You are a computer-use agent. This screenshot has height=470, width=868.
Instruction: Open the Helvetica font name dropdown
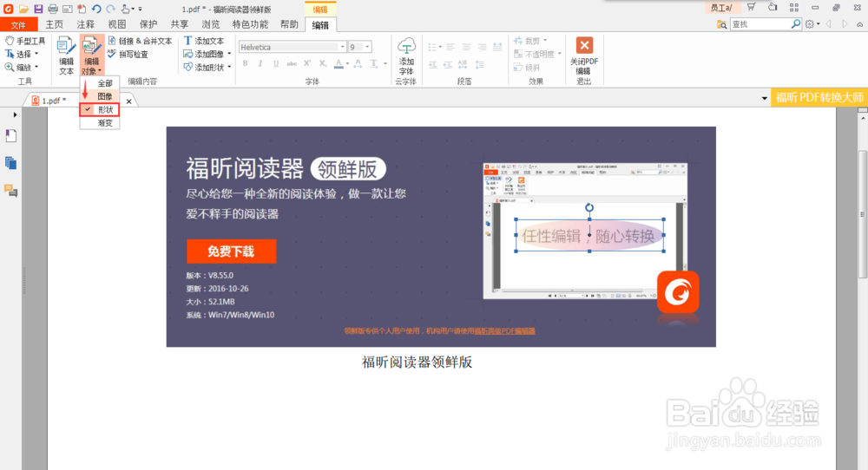[342, 47]
